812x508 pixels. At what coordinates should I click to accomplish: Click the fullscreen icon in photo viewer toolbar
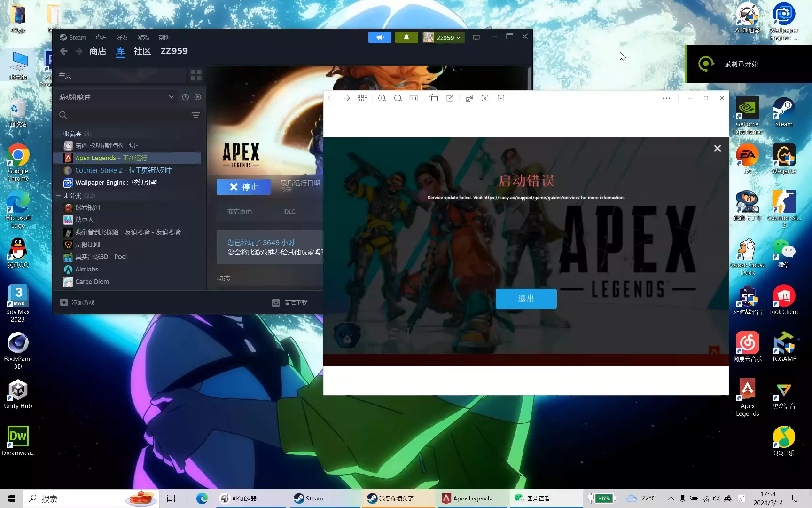click(x=485, y=98)
